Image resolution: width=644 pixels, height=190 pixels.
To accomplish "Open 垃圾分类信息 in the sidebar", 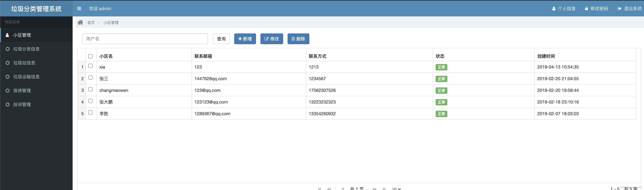I will (x=26, y=49).
